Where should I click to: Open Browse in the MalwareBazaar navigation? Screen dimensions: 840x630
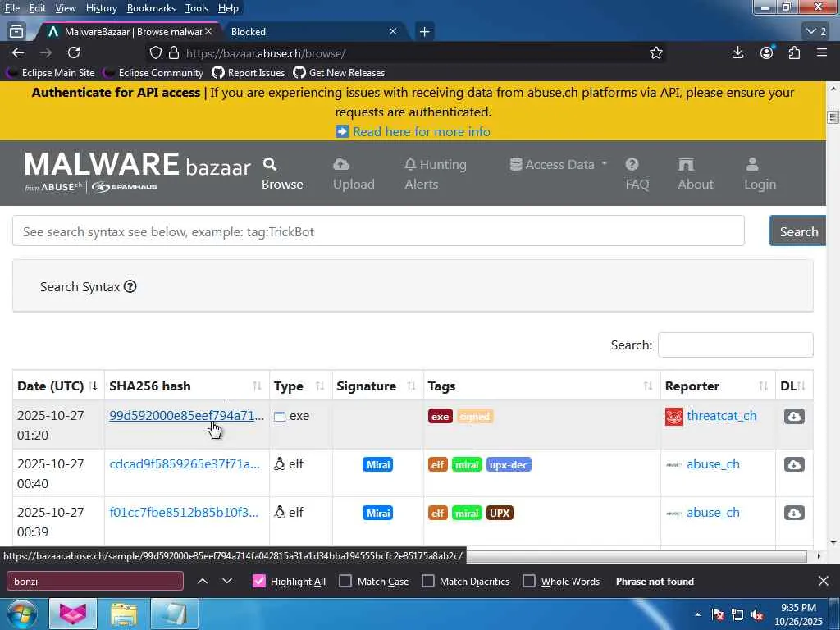click(282, 174)
